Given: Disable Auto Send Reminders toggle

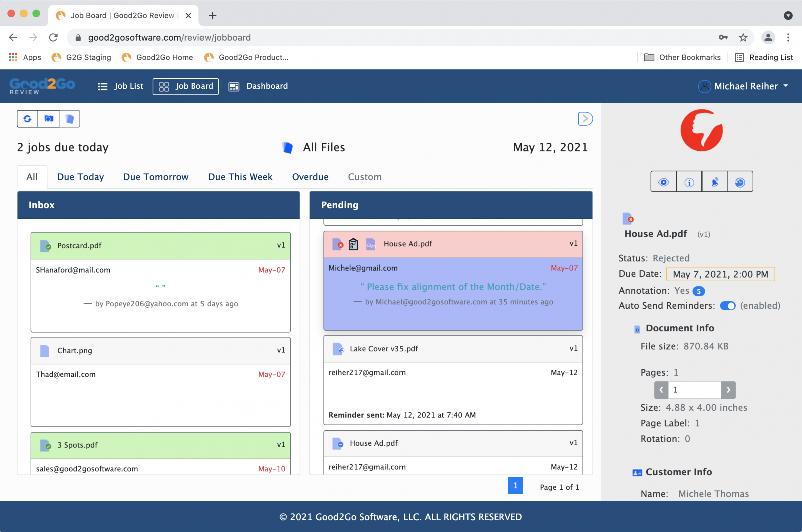Looking at the screenshot, I should tap(727, 306).
